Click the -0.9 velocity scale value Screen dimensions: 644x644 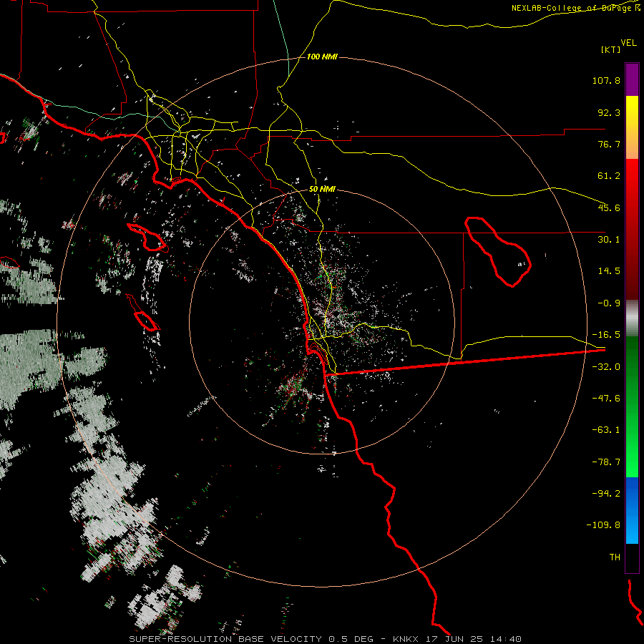(x=609, y=303)
